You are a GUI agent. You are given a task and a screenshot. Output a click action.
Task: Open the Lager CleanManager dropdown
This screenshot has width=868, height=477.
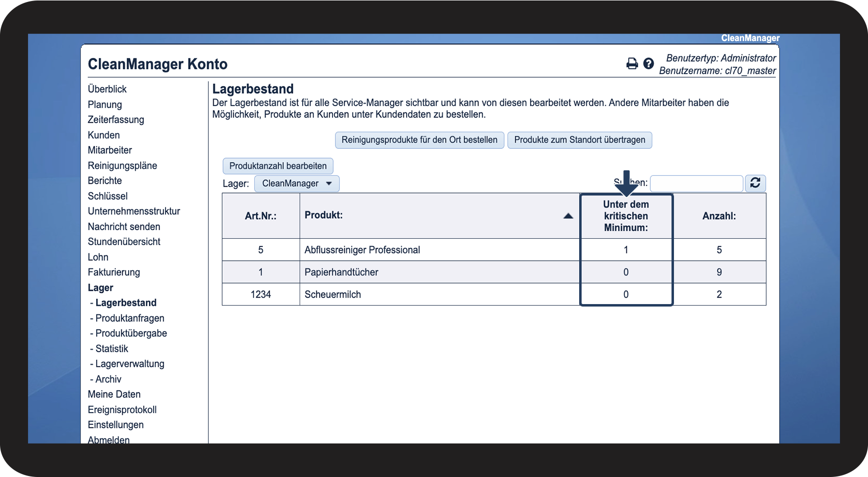coord(297,184)
